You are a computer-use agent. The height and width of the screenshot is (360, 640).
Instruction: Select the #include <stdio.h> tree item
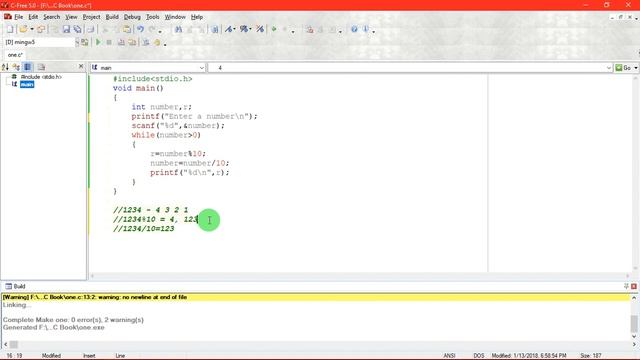[x=41, y=77]
